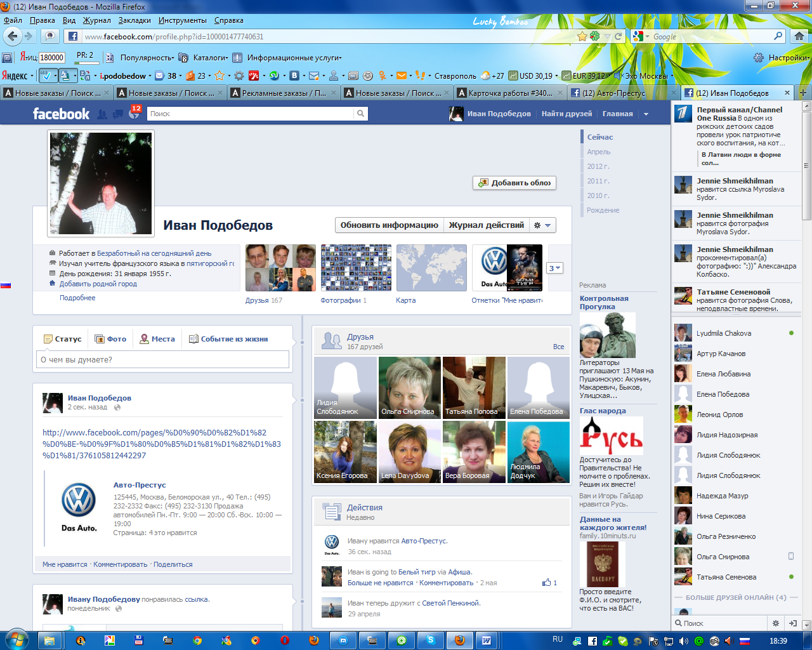Click the Найти друзей link

(x=566, y=114)
